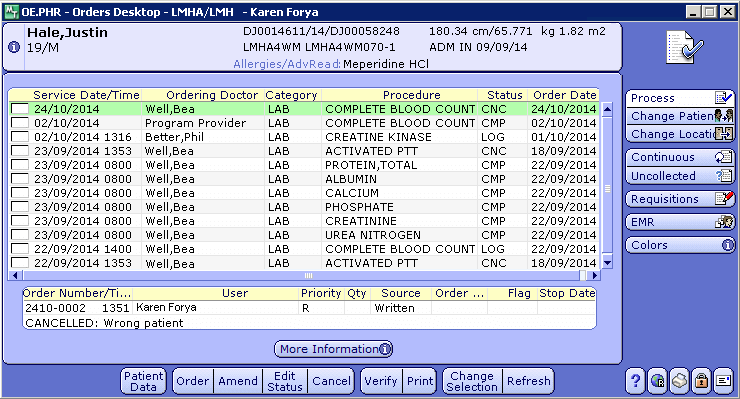Image resolution: width=740 pixels, height=399 pixels.
Task: Click the message window icon at bottom right
Action: 723,381
